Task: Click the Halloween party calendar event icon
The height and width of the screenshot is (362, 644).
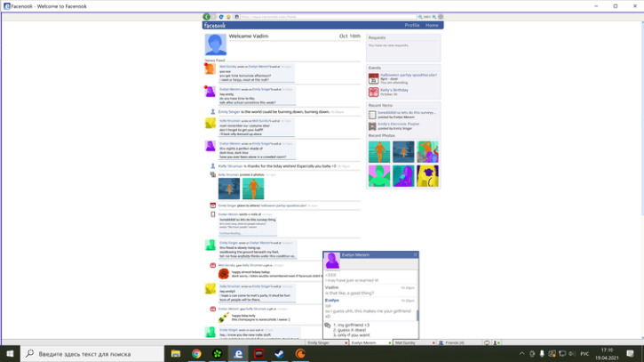Action: coord(373,78)
